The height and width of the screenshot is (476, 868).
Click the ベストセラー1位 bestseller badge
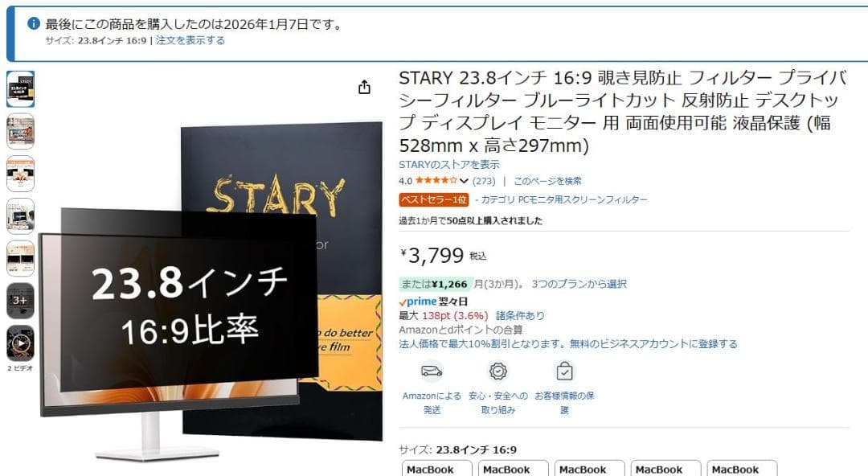click(x=434, y=199)
